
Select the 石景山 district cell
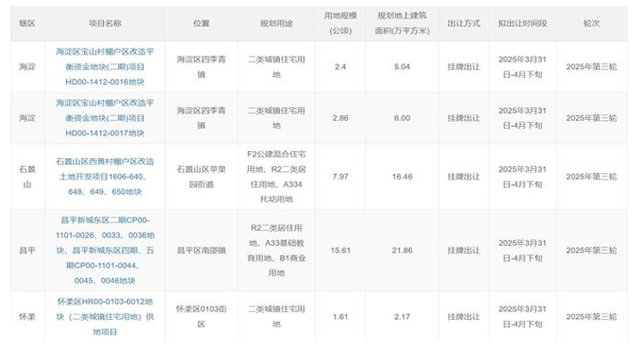(x=27, y=176)
